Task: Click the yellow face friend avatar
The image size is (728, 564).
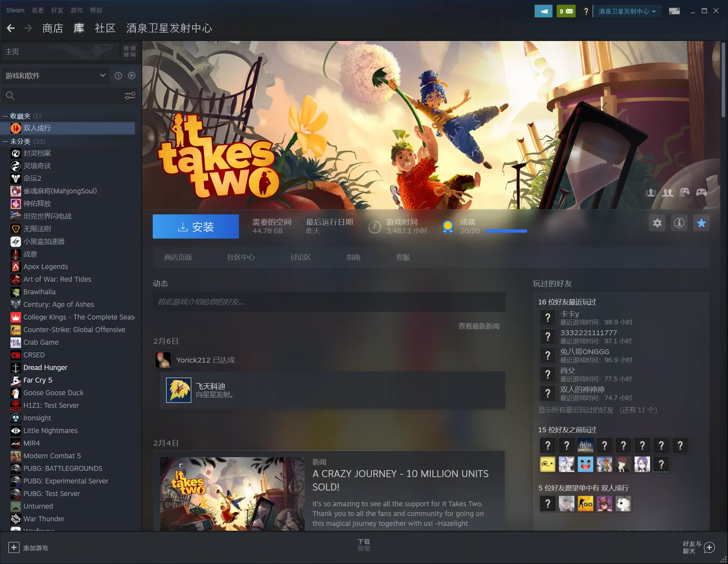Action: 548,464
